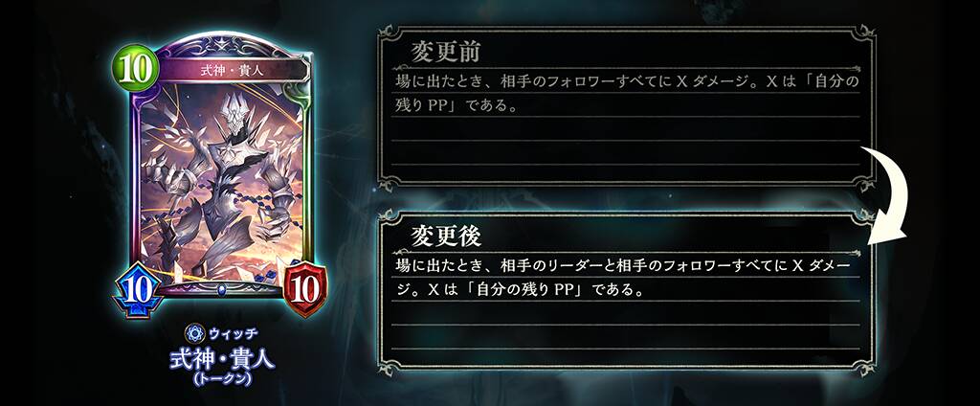Click the ウィッチ class label
The height and width of the screenshot is (406, 980).
(234, 333)
